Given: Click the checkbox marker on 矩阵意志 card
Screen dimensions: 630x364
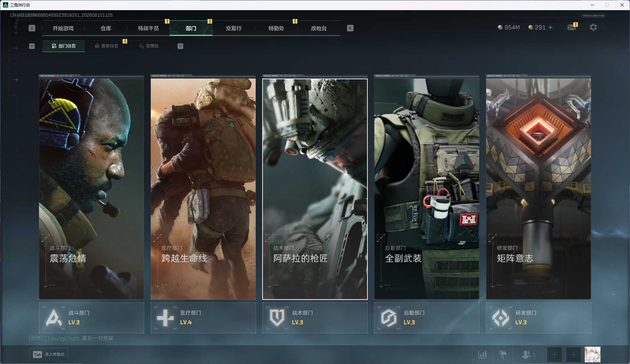Looking at the screenshot, I should [x=493, y=238].
